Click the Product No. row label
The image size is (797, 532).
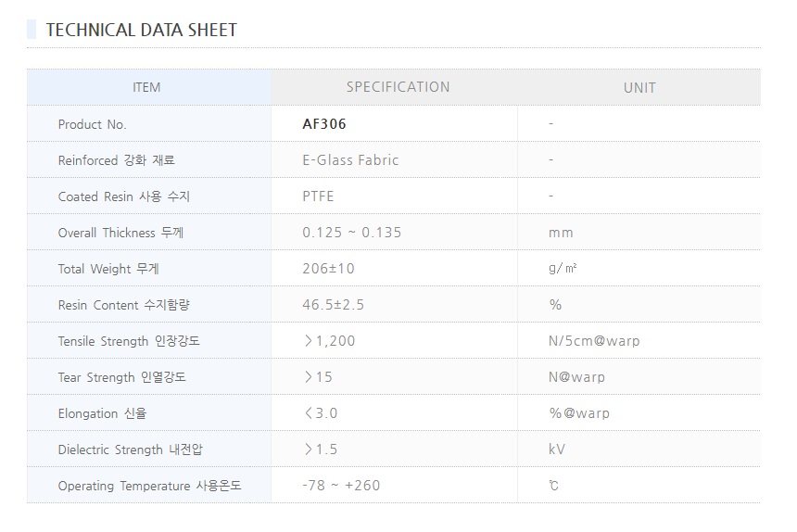(92, 124)
